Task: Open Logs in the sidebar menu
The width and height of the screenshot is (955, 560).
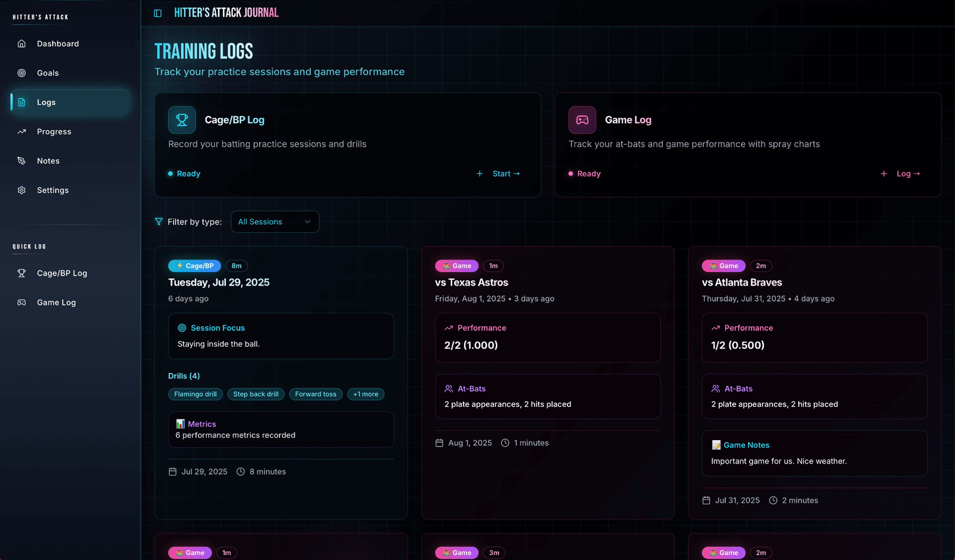Action: [x=46, y=102]
